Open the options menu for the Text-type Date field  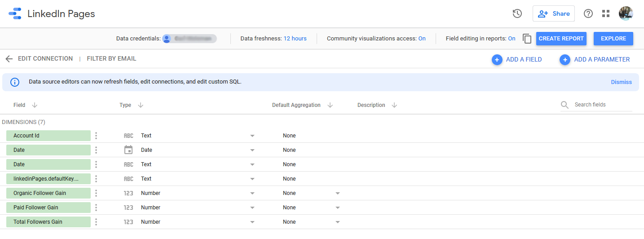[x=96, y=164]
